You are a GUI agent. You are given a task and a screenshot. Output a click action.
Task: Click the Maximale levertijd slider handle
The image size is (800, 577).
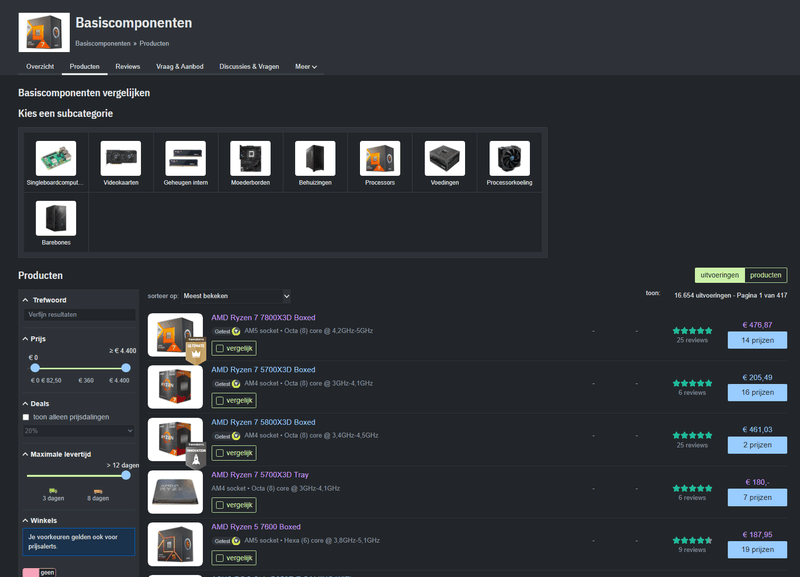126,475
